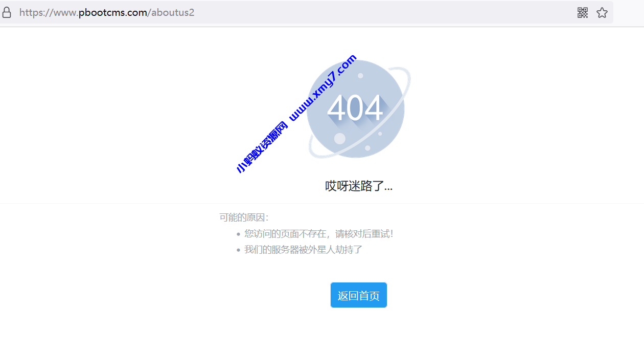
Task: Click inside the browser address bar
Action: coord(307,12)
